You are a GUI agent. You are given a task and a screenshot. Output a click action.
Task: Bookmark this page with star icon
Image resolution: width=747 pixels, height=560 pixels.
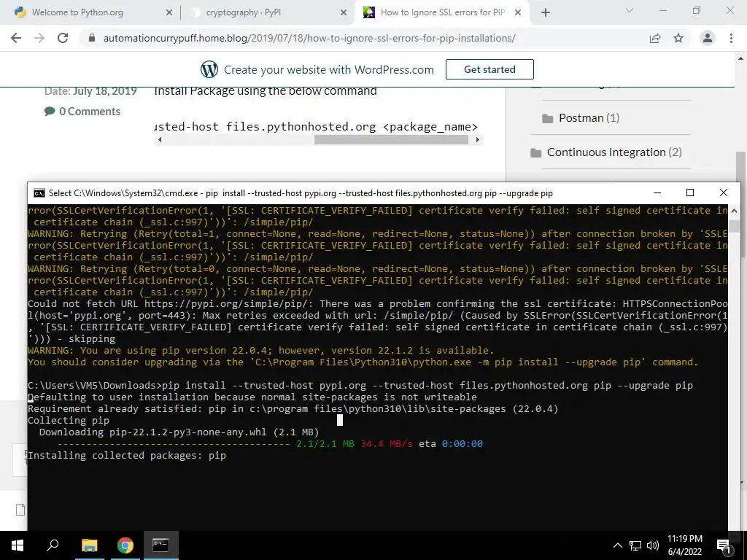678,38
